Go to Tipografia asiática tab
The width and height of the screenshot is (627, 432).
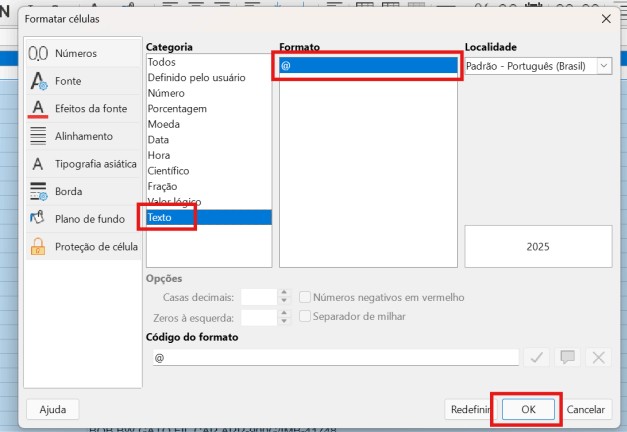tap(84, 164)
